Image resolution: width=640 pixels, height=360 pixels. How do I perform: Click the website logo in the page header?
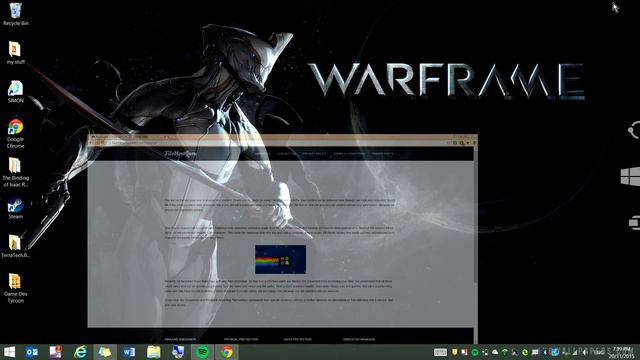(180, 153)
